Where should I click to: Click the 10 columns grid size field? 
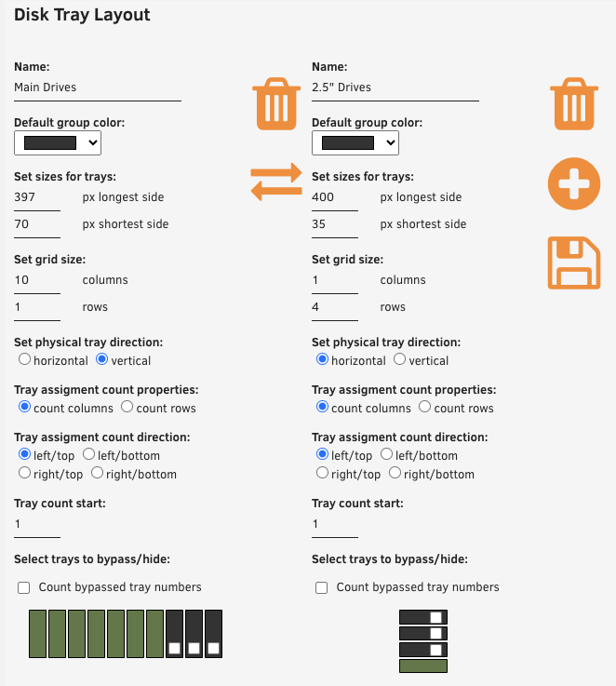(x=37, y=280)
